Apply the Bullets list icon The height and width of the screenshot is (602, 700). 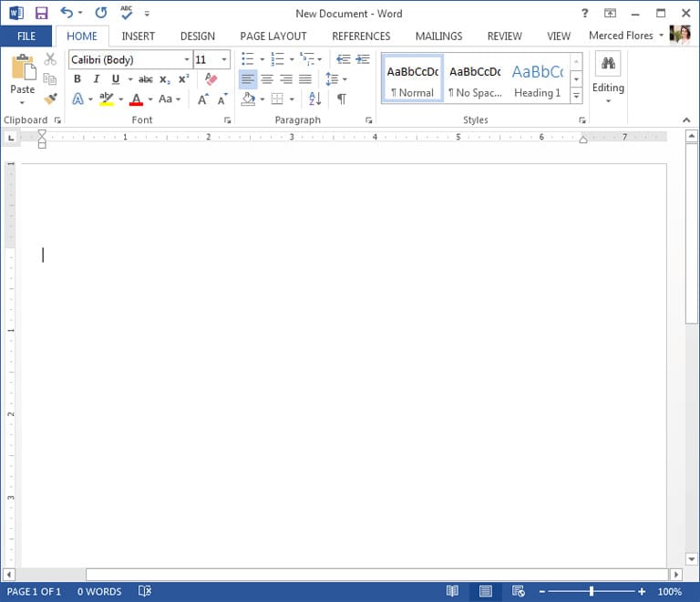click(x=247, y=59)
